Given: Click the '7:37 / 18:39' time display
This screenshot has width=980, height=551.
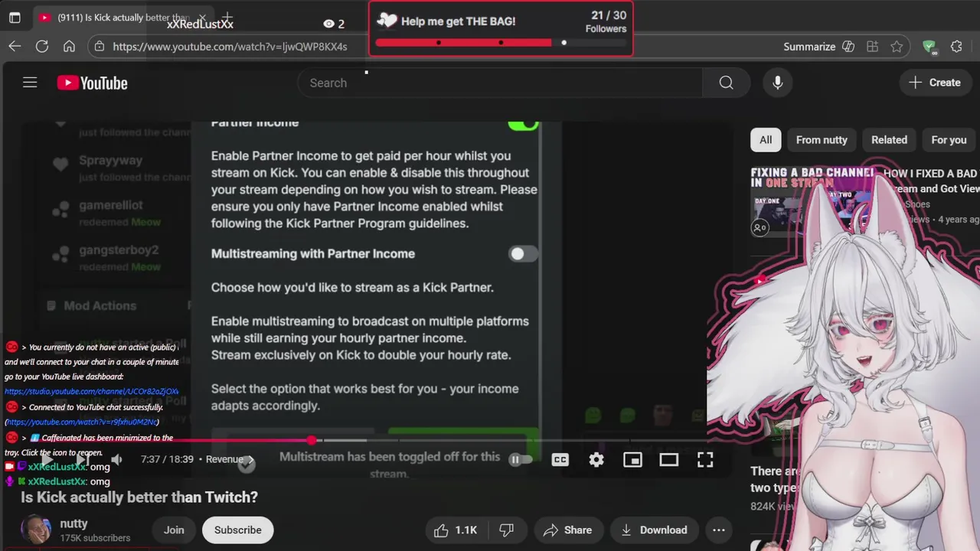Looking at the screenshot, I should (x=167, y=459).
